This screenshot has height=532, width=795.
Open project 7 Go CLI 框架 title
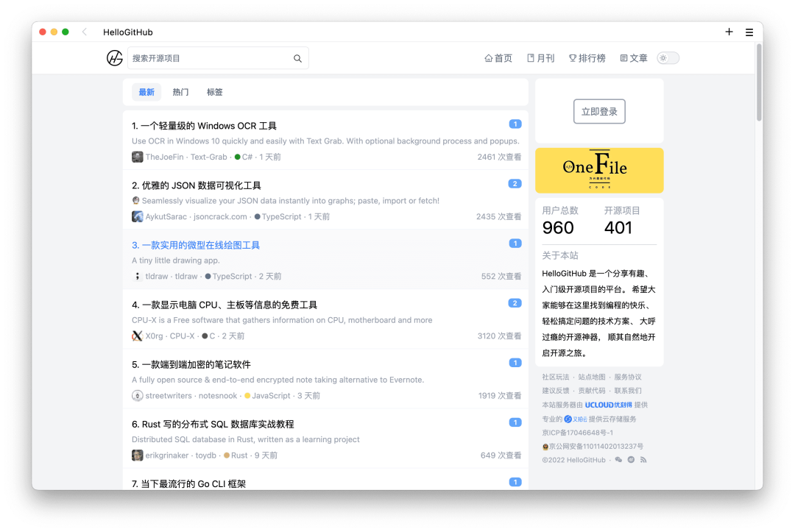[x=188, y=484]
